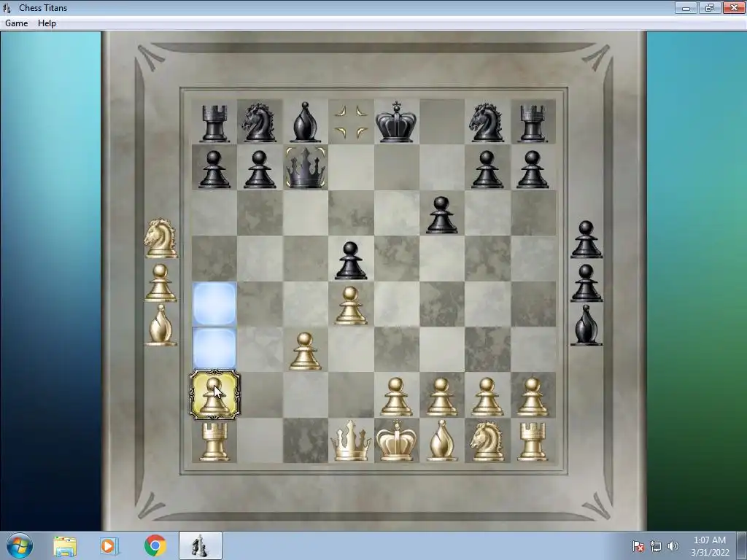747x560 pixels.
Task: Select the white king on e1
Action: (396, 440)
